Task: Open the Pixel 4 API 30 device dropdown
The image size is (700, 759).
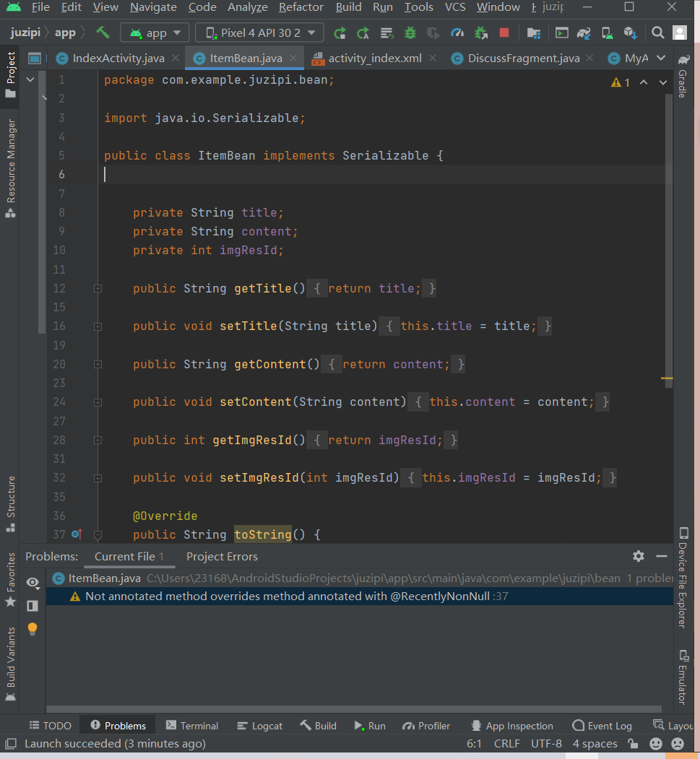Action: pyautogui.click(x=260, y=32)
